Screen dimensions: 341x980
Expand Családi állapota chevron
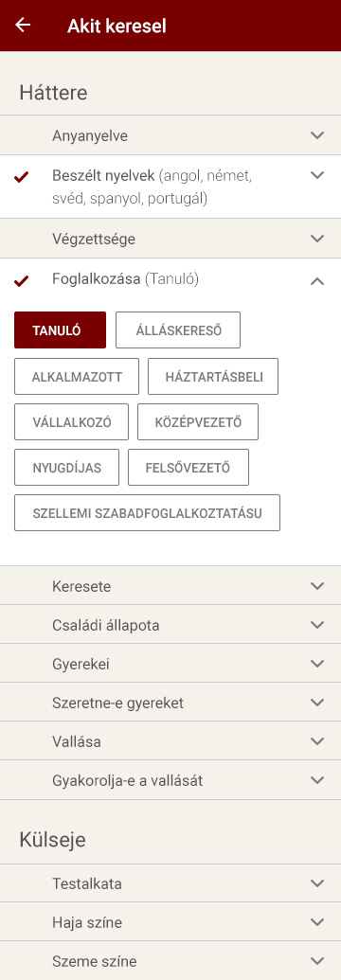pos(318,624)
